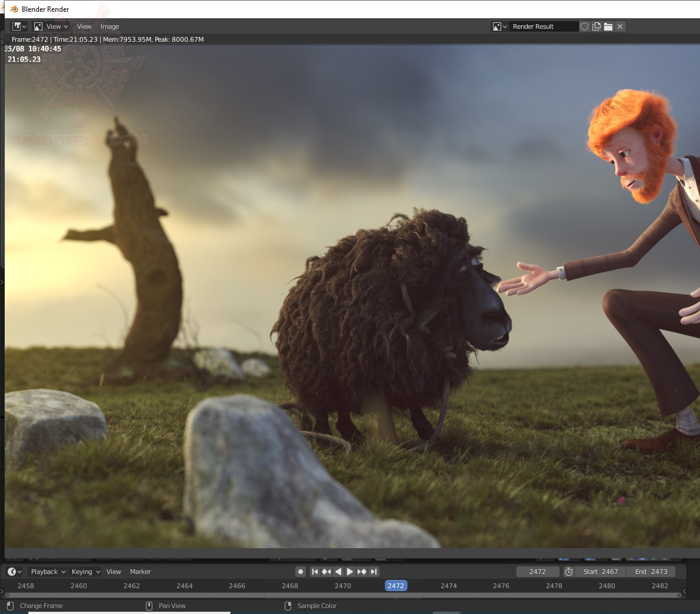Click the timeline horizontal scrollbar

pos(343,595)
